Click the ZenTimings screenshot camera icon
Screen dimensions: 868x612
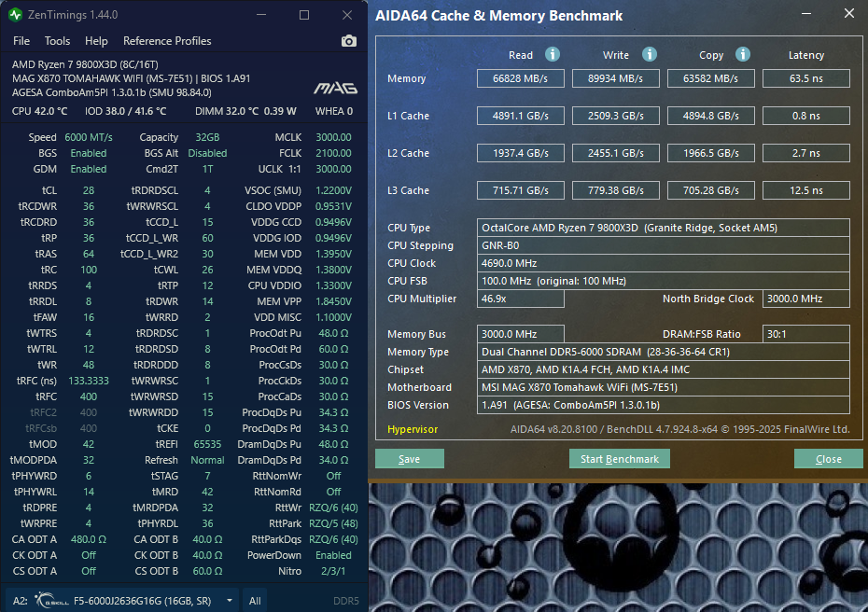click(x=349, y=41)
